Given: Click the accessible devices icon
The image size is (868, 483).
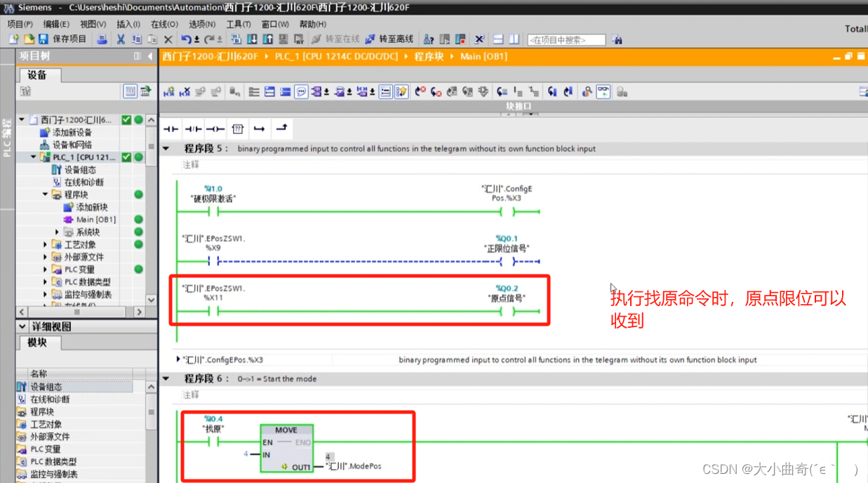Looking at the screenshot, I should coord(429,39).
